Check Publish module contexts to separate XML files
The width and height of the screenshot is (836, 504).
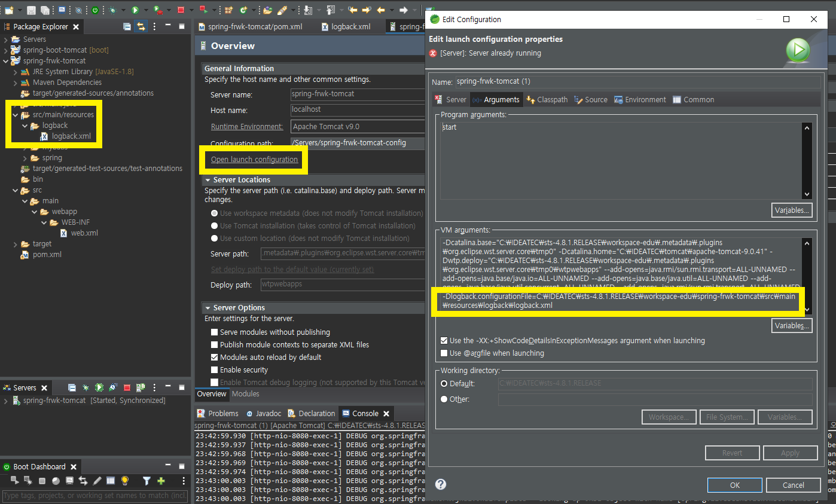pos(214,345)
